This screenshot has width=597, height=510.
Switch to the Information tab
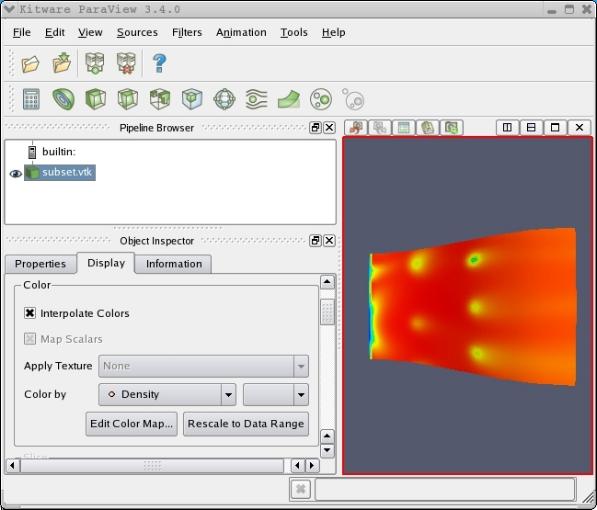[x=174, y=264]
